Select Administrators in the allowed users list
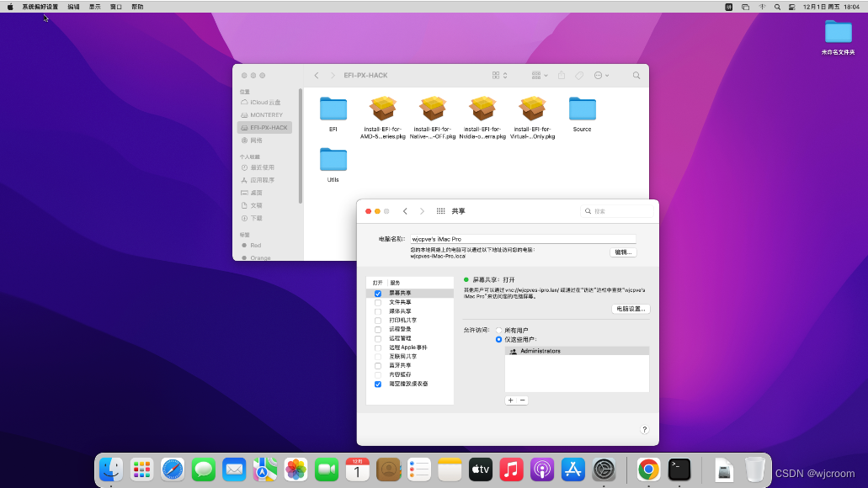This screenshot has width=868, height=488. tap(577, 352)
